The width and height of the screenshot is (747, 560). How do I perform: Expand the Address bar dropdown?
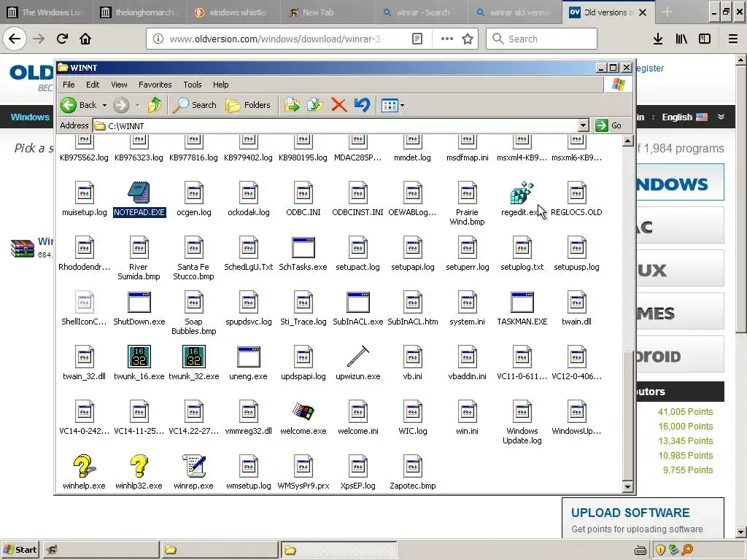[583, 125]
